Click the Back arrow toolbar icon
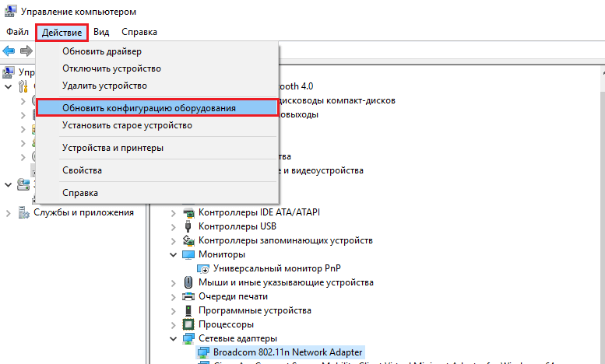This screenshot has height=364, width=605. [9, 51]
